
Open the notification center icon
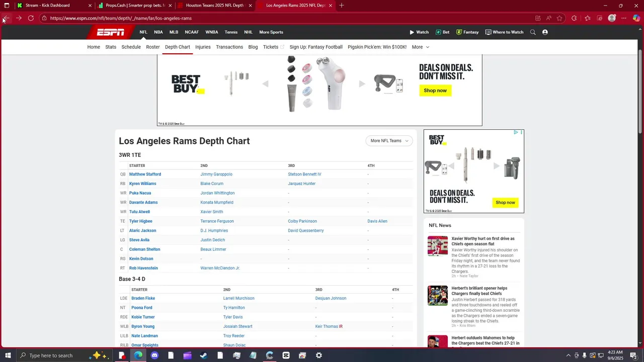pos(633,355)
